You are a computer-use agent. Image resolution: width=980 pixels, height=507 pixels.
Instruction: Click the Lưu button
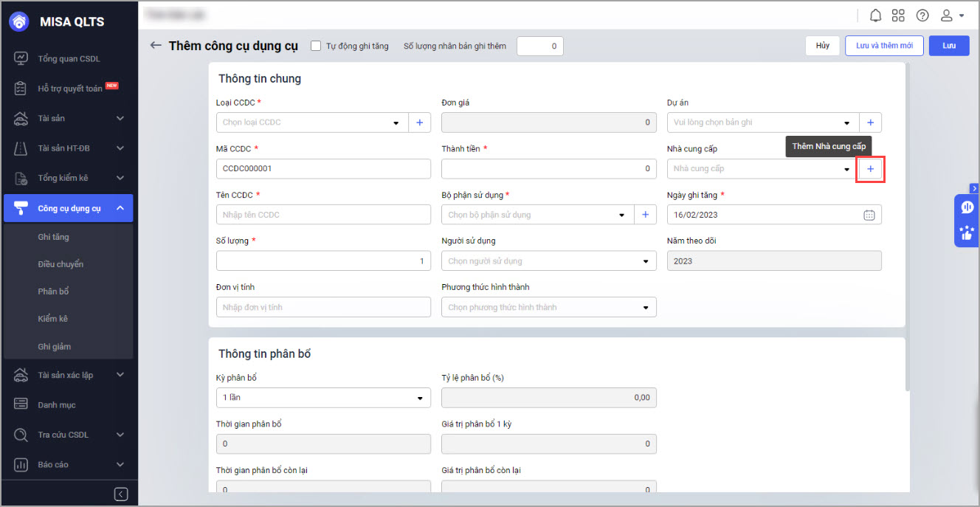coord(948,46)
